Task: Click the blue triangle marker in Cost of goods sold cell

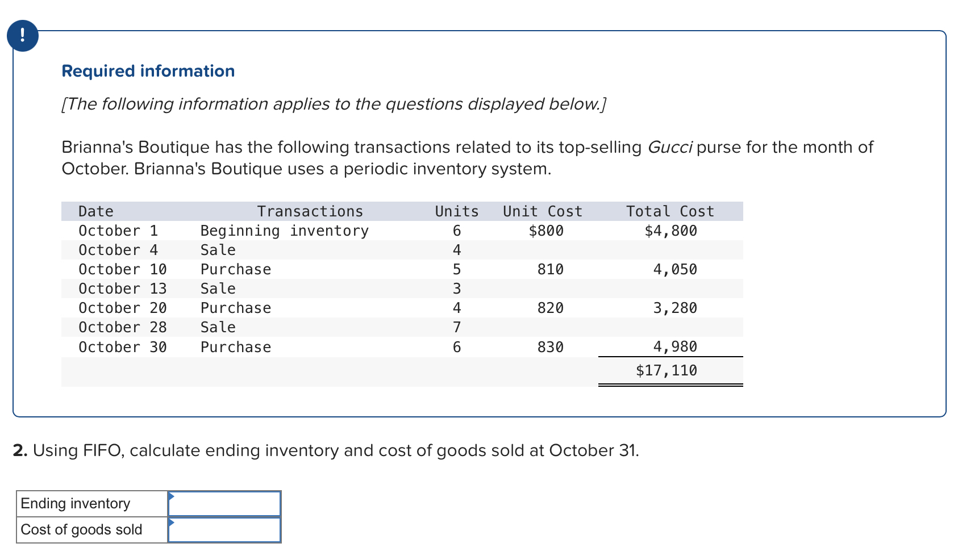Action: pos(171,523)
